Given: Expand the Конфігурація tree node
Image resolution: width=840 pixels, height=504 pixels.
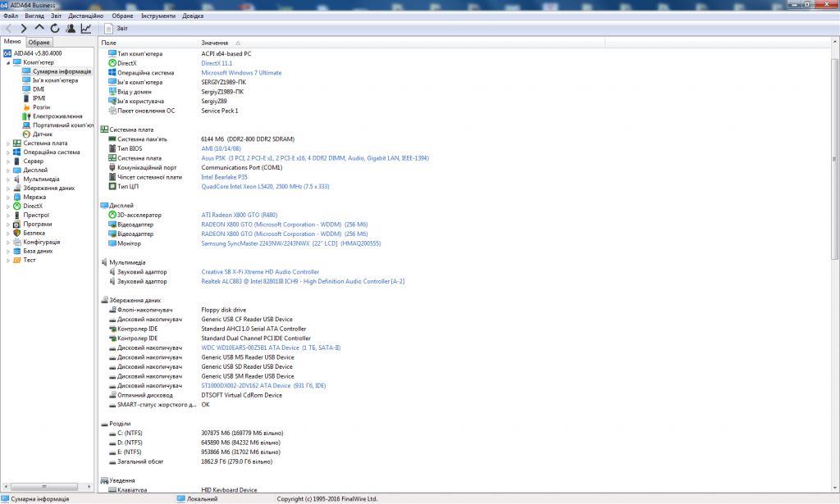Looking at the screenshot, I should point(8,242).
